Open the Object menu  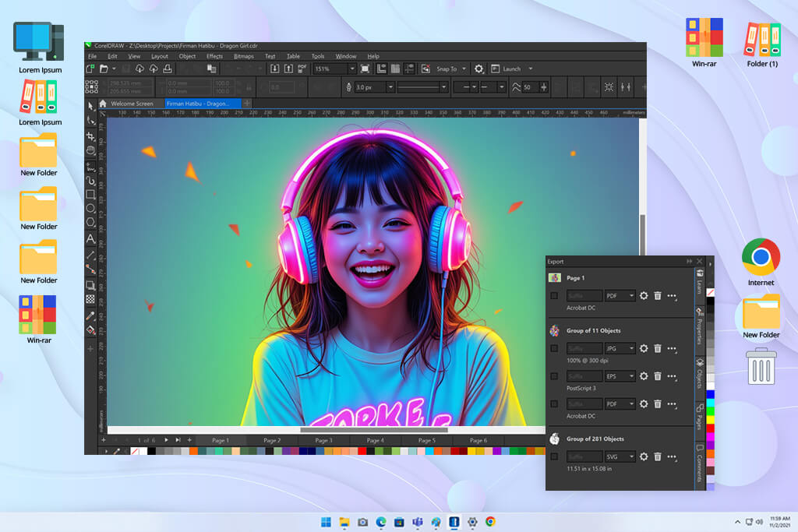(x=187, y=56)
